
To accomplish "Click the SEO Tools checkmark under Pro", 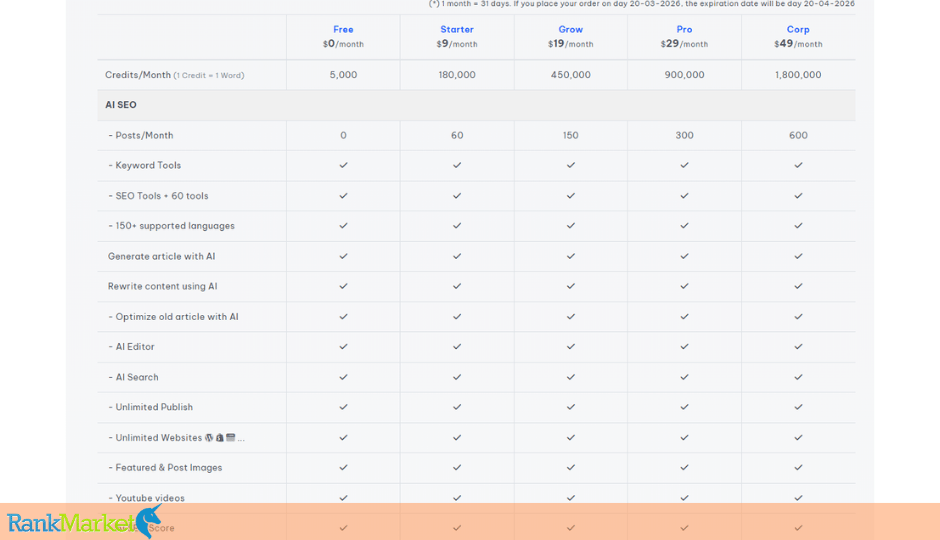I will (x=685, y=195).
